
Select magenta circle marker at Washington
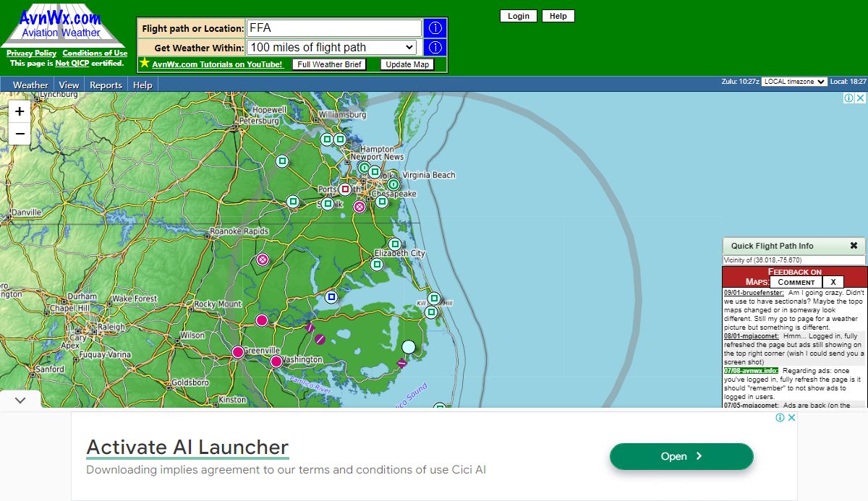(276, 361)
